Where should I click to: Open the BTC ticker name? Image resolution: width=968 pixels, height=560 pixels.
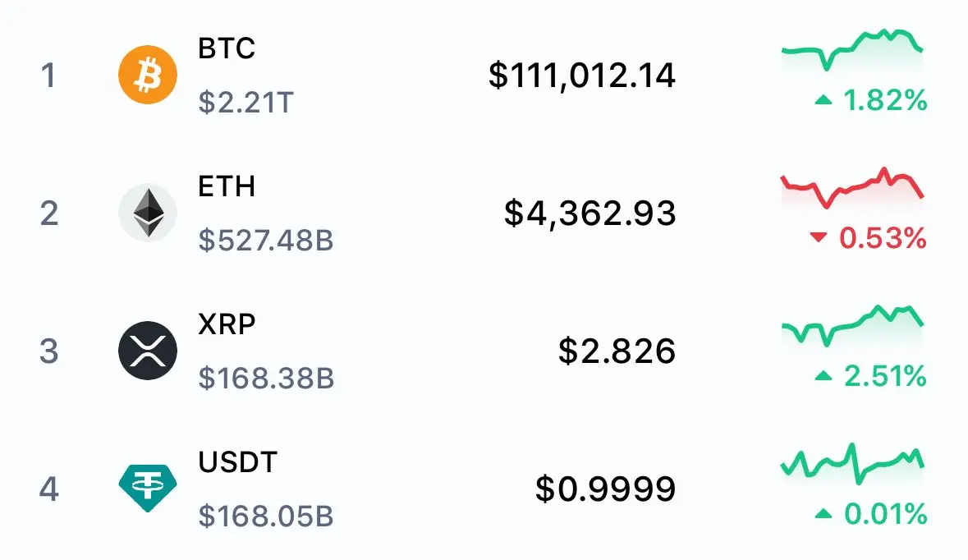pyautogui.click(x=227, y=48)
